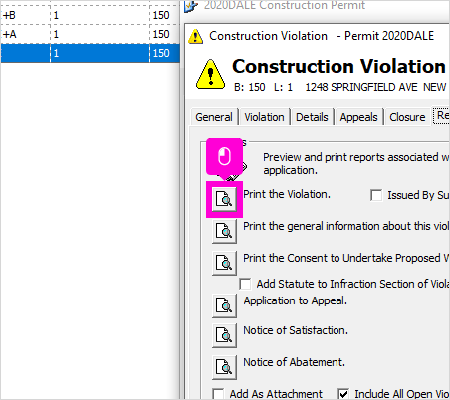The image size is (450, 400).
Task: Open the general information report preview icon
Action: coord(224,231)
